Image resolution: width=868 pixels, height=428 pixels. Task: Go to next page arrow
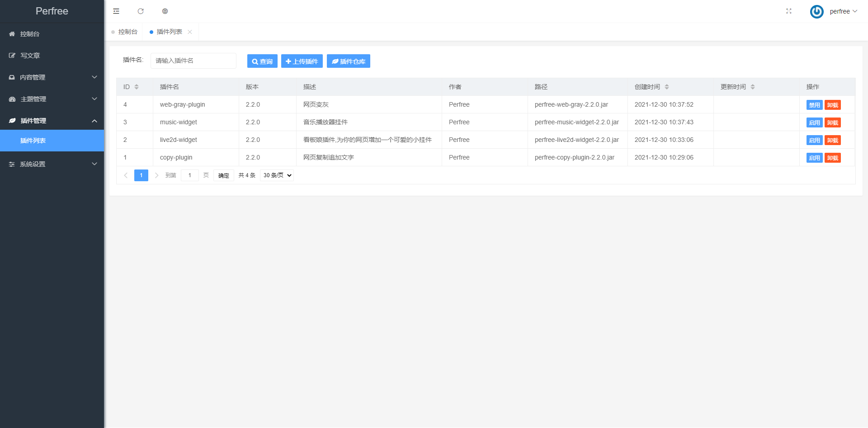tap(156, 175)
